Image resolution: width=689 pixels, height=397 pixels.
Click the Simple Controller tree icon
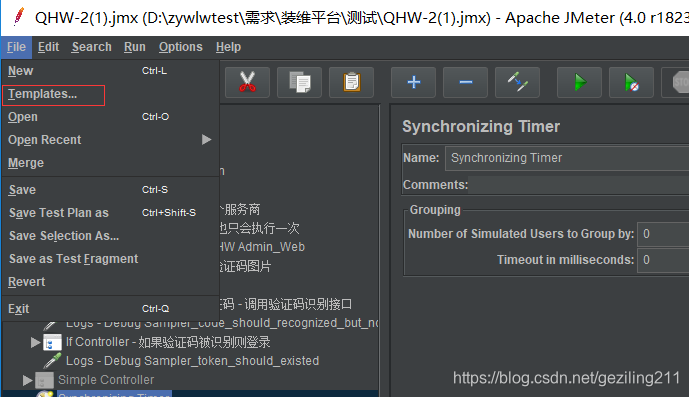coord(44,380)
